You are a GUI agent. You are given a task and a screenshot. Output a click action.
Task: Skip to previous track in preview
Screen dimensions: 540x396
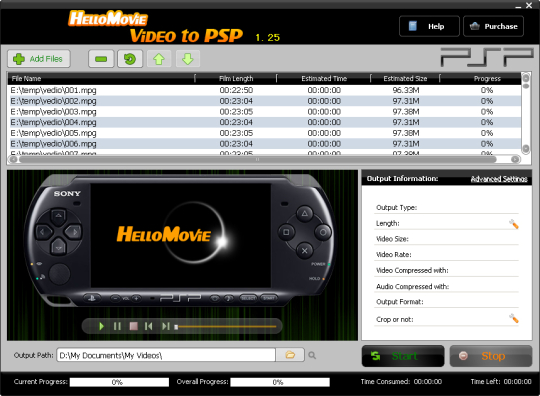tap(149, 326)
